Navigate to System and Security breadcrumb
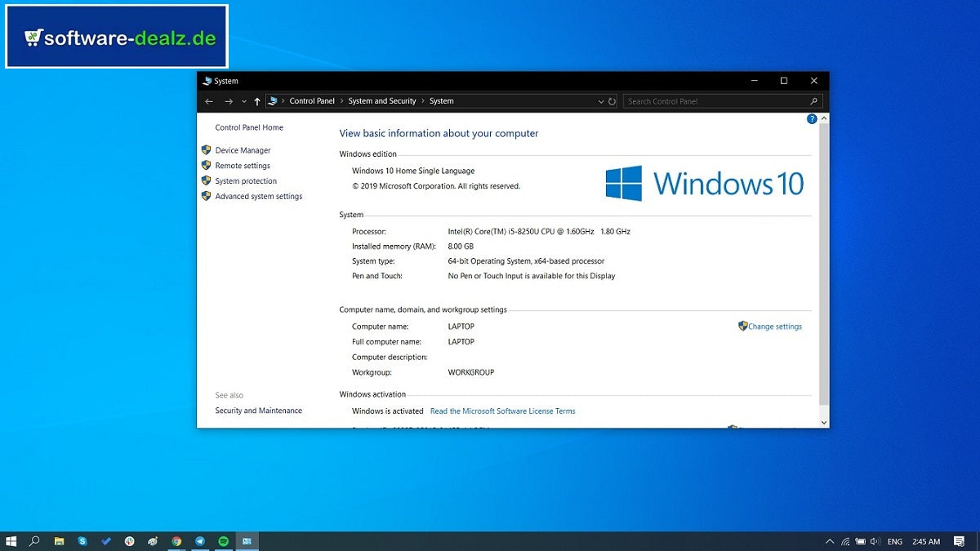Viewport: 980px width, 551px height. point(381,100)
